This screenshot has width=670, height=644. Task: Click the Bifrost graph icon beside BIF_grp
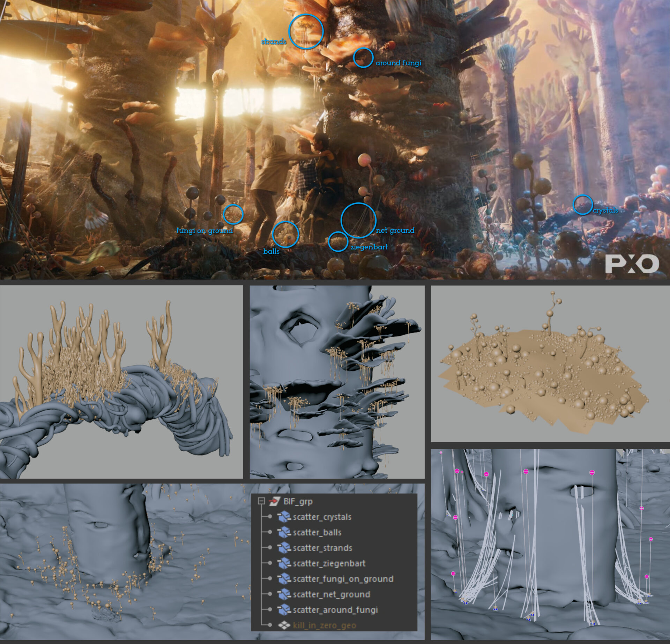pos(275,502)
